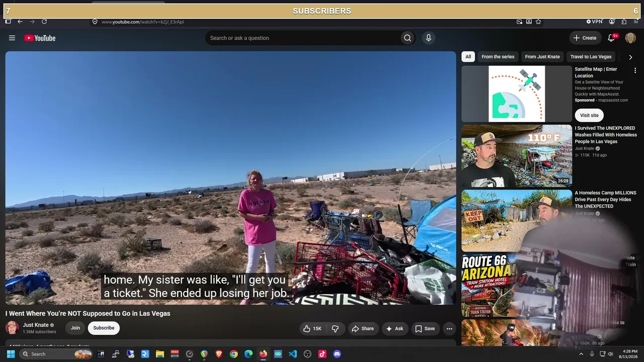The height and width of the screenshot is (362, 644).
Task: Open the YouTube guide hamburger menu
Action: coord(12,38)
